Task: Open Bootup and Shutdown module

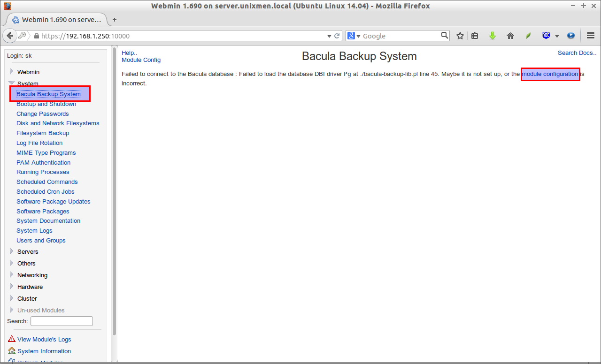Action: point(46,104)
